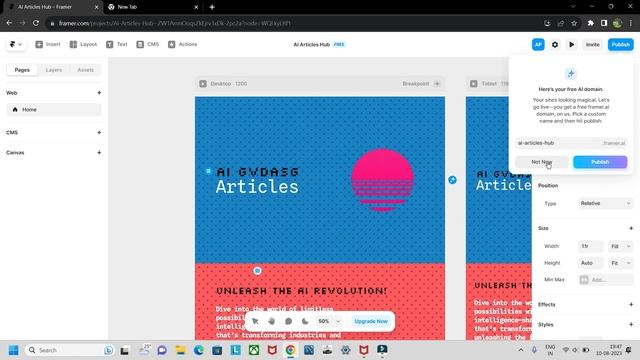
Task: Click the Tablet breakpoint icon
Action: click(x=473, y=84)
